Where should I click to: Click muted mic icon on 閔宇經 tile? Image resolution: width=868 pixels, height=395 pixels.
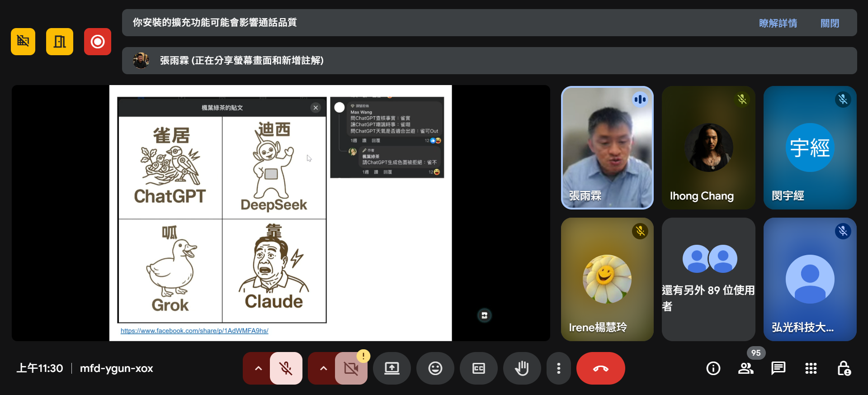point(843,99)
